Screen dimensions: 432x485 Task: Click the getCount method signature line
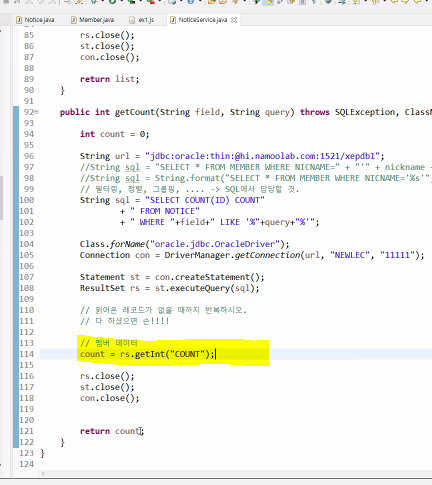[246, 112]
